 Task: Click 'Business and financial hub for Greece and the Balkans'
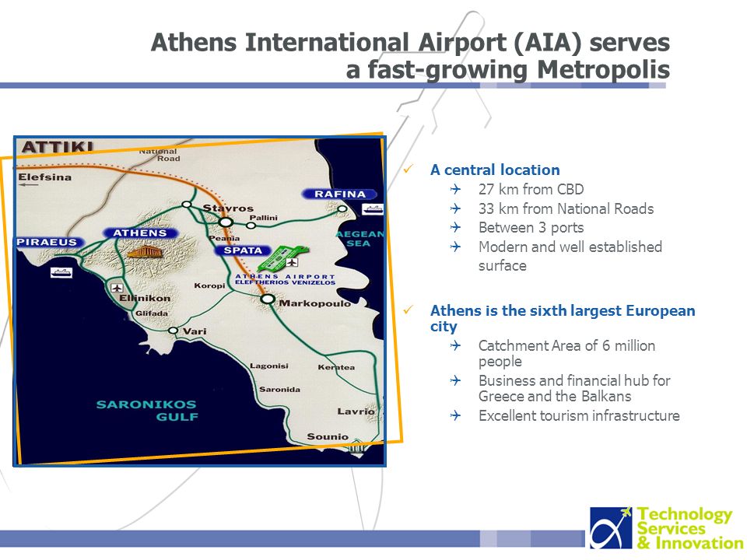tap(574, 389)
